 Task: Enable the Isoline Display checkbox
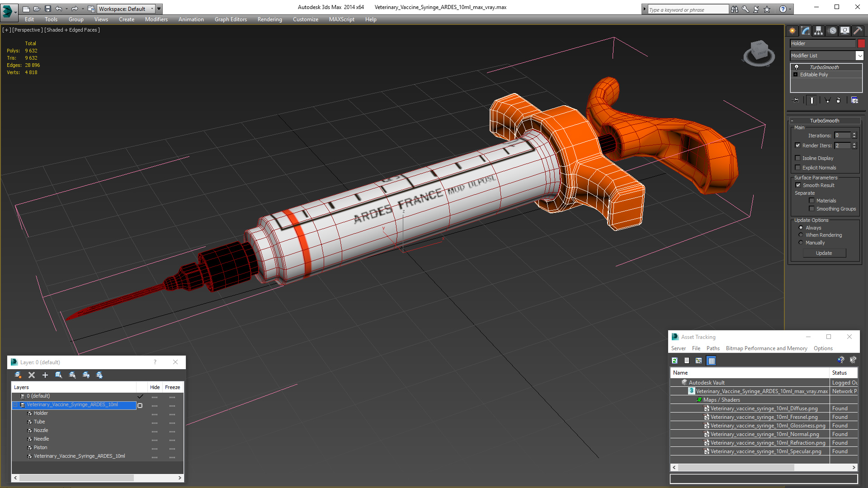point(797,158)
